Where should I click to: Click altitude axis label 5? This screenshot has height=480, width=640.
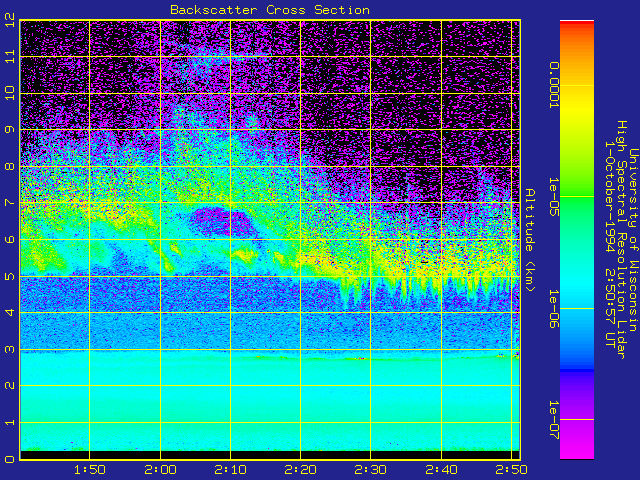tap(10, 276)
